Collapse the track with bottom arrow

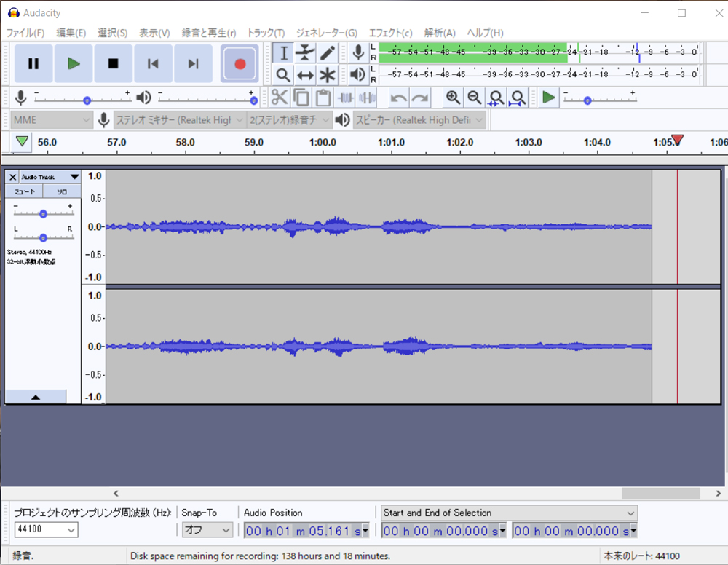(x=36, y=397)
